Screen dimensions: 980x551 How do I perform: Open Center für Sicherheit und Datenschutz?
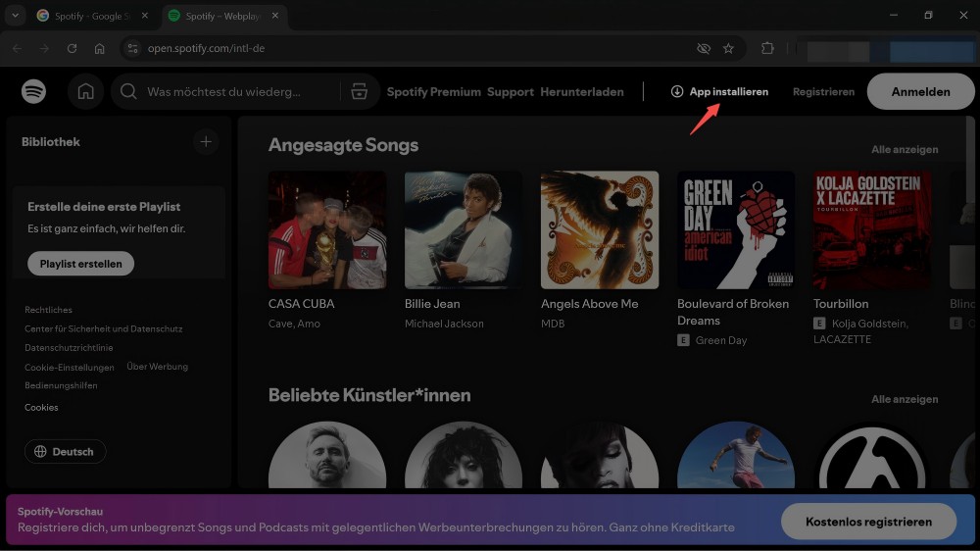tap(103, 328)
